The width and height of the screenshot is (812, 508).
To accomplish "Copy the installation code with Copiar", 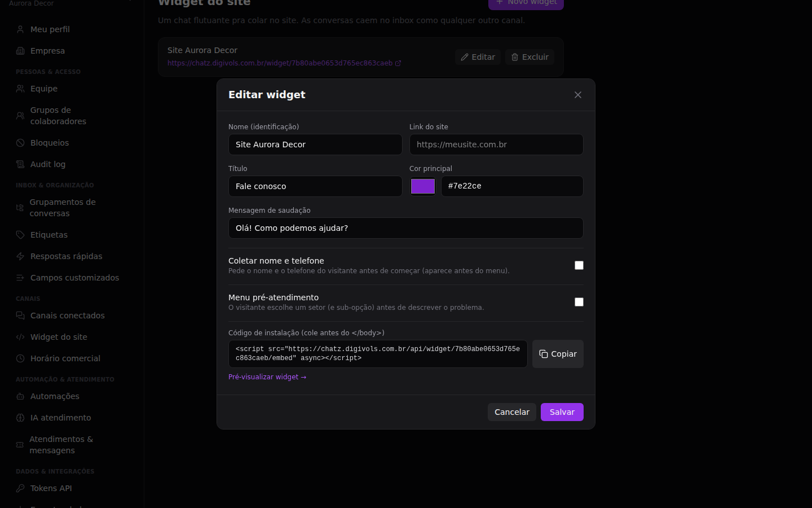I will (x=558, y=354).
